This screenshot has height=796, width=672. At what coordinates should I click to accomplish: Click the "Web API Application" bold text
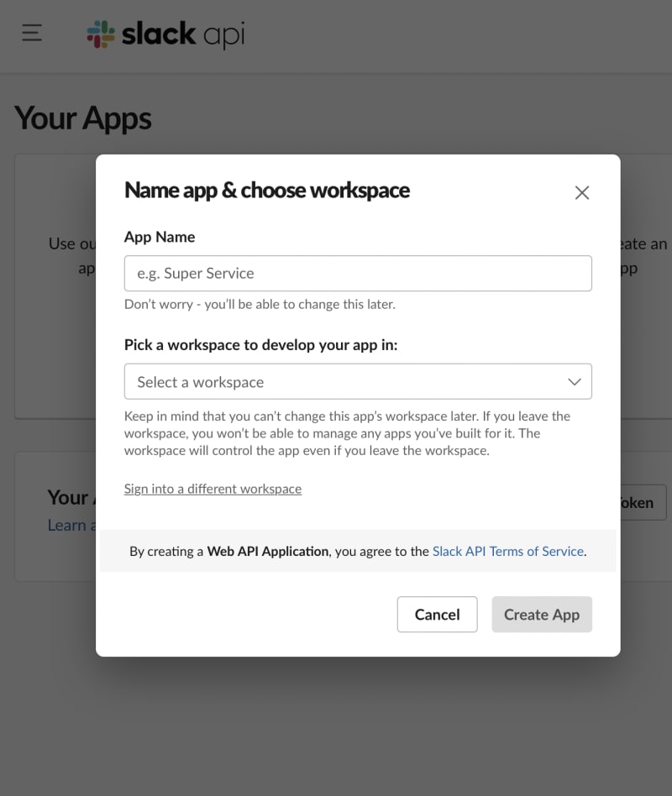[x=268, y=552]
